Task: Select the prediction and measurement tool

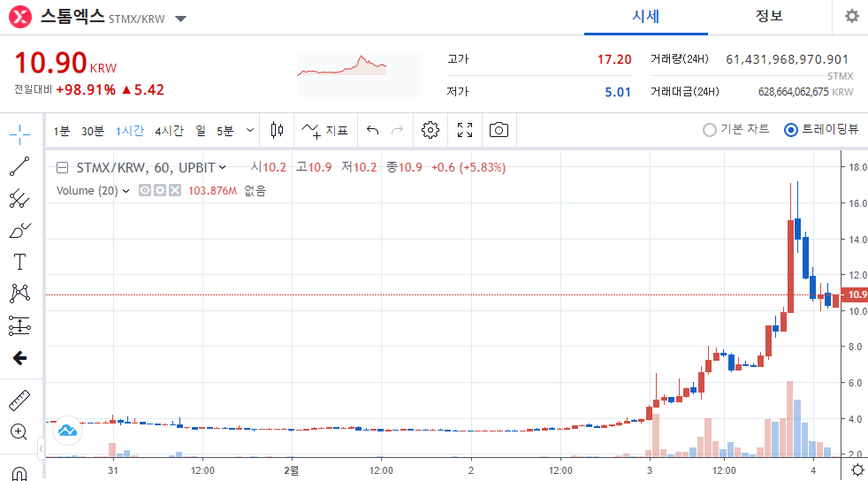Action: click(x=19, y=326)
